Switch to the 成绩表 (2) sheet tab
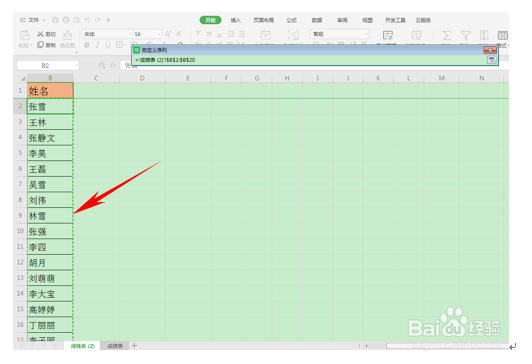532x364 pixels. tap(82, 346)
